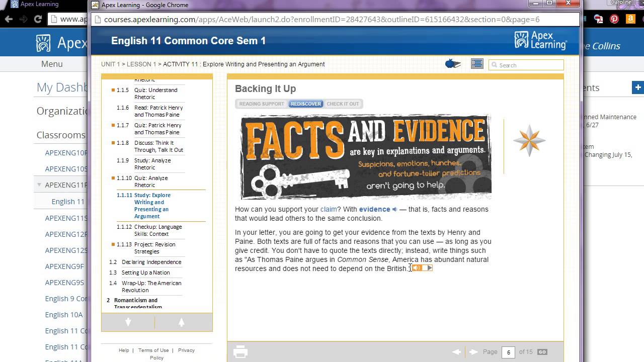Screen dimensions: 644x362
Task: Click LESSON 1 in the breadcrumb
Action: 141,64
